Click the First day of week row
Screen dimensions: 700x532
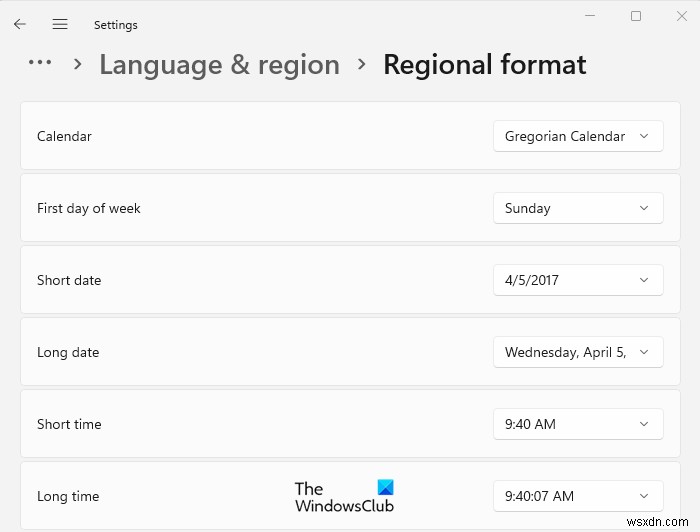(x=250, y=208)
